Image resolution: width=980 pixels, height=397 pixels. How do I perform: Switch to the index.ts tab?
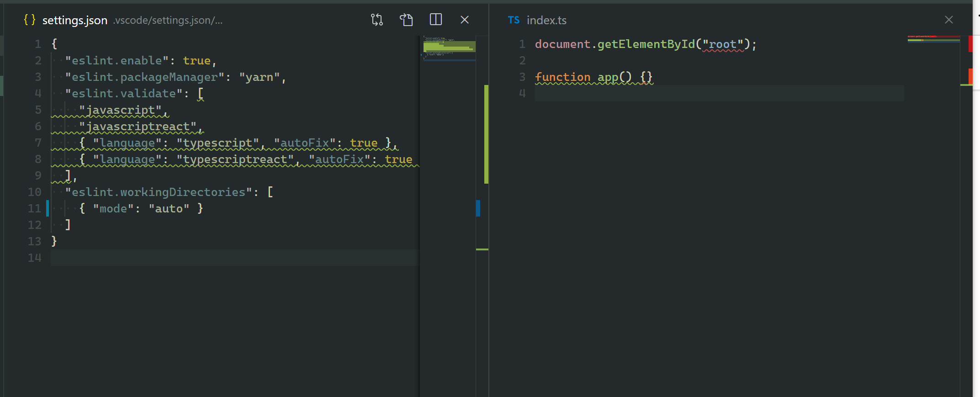tap(546, 20)
